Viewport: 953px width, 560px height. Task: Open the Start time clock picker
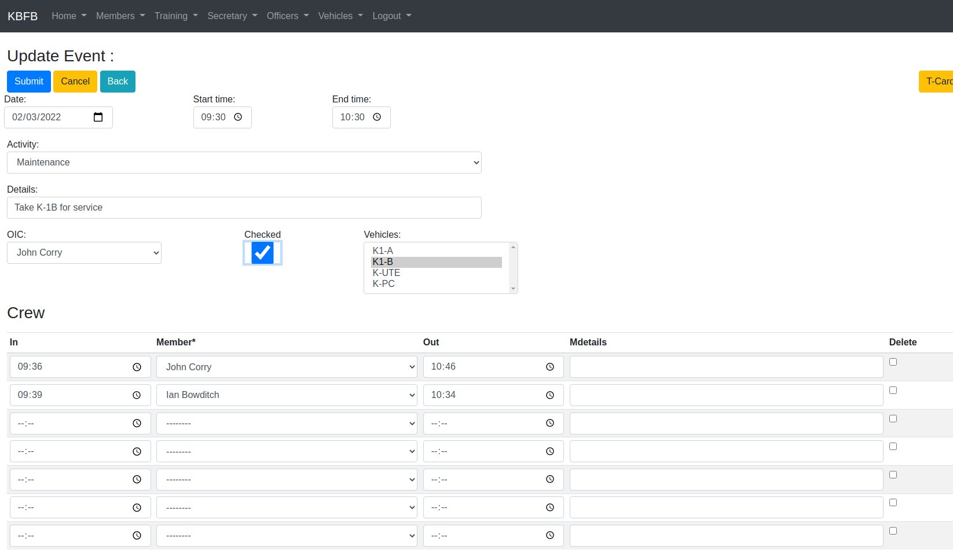238,117
